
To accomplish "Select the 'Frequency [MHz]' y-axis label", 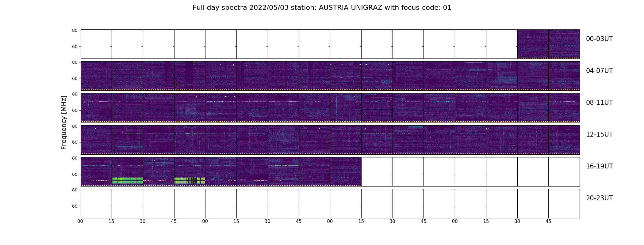I will click(64, 123).
